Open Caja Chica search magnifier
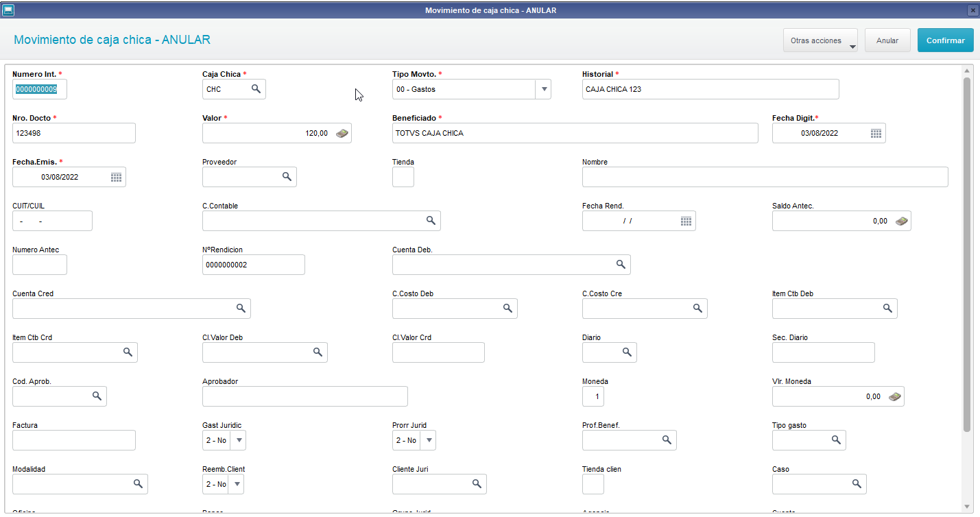 [256, 89]
